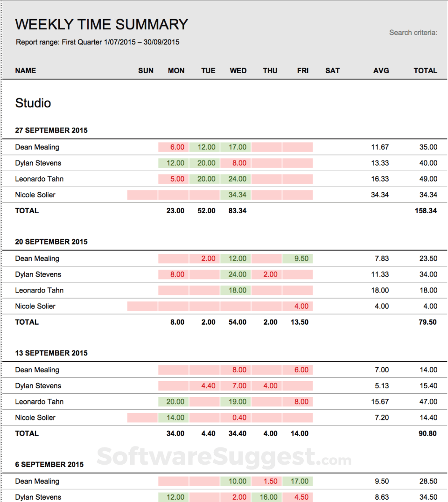Select the AVG column header
Viewport: 448px width, 502px height.
pos(381,70)
